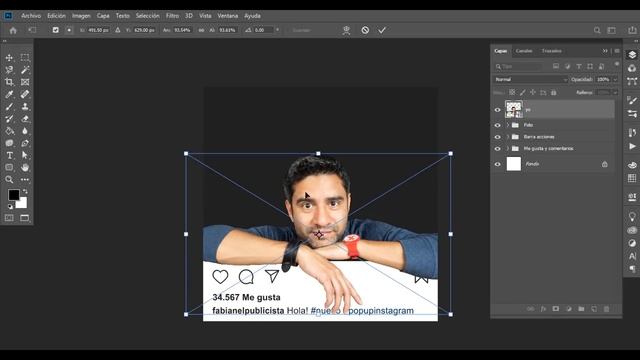
Task: Toggle Quick Mask mode
Action: click(9, 218)
